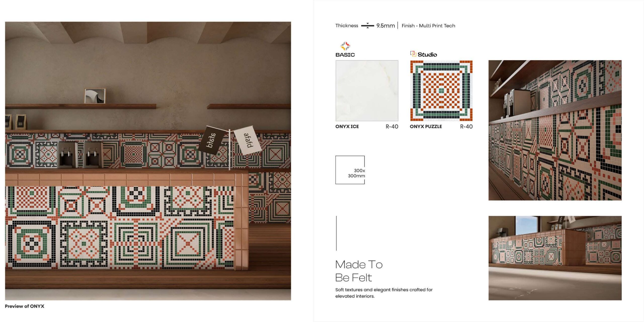
Task: Click the Made To Be Felt heading
Action: pos(359,271)
